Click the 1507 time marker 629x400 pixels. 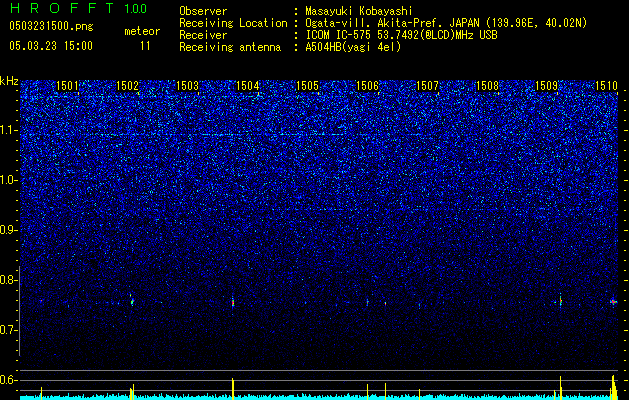tap(427, 86)
